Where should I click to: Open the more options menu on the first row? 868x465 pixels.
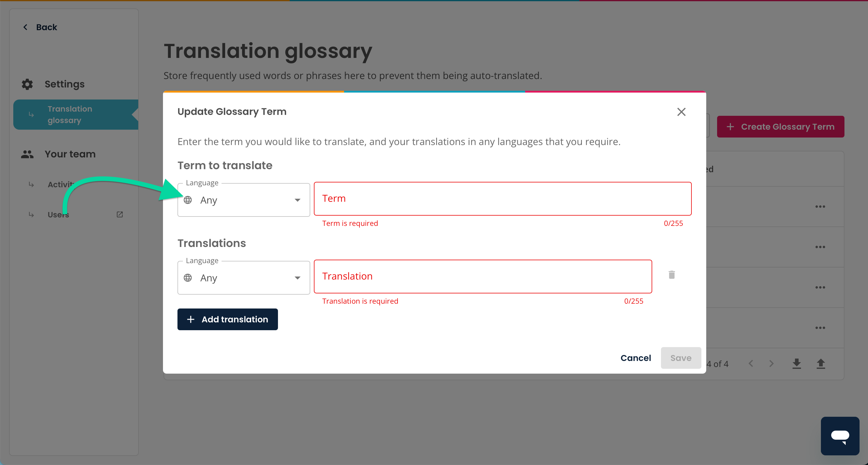(820, 206)
